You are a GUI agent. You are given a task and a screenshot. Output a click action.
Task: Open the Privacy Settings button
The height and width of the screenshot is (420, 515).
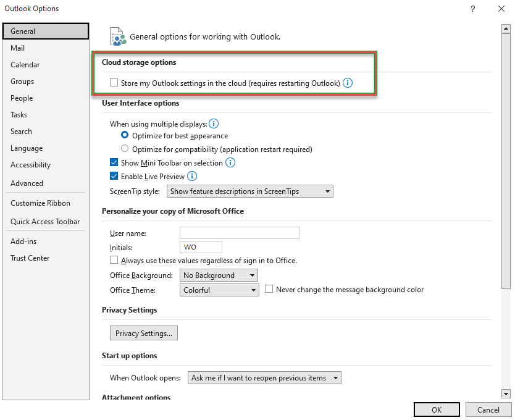click(143, 333)
